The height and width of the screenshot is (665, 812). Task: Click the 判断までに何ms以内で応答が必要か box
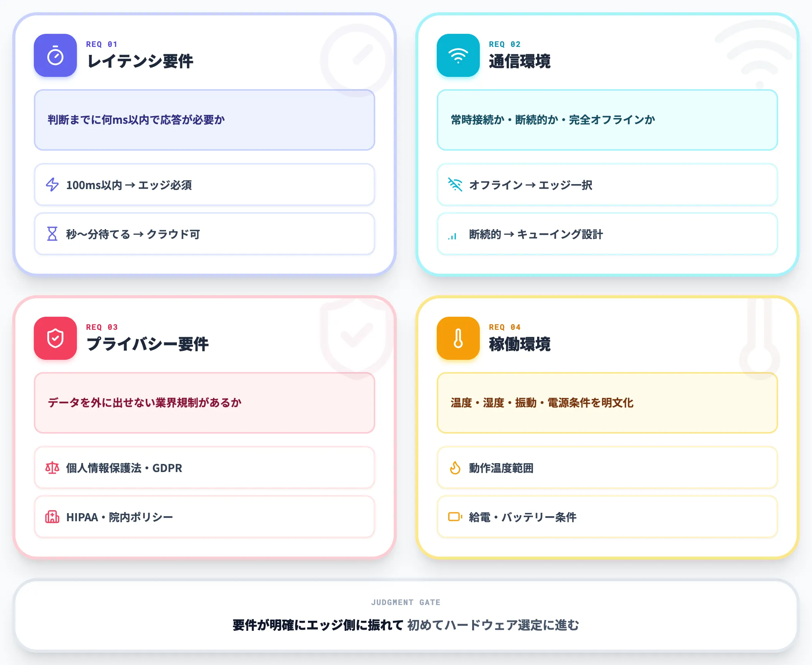[205, 120]
